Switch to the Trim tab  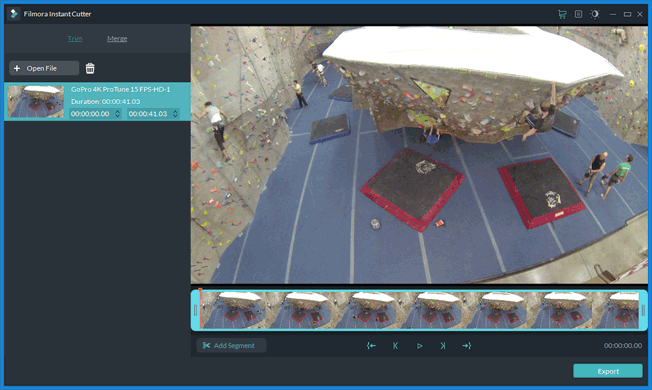point(75,39)
